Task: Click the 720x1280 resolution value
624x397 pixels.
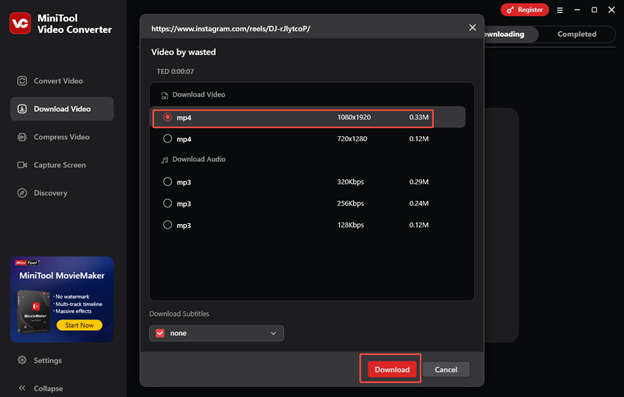Action: 352,139
